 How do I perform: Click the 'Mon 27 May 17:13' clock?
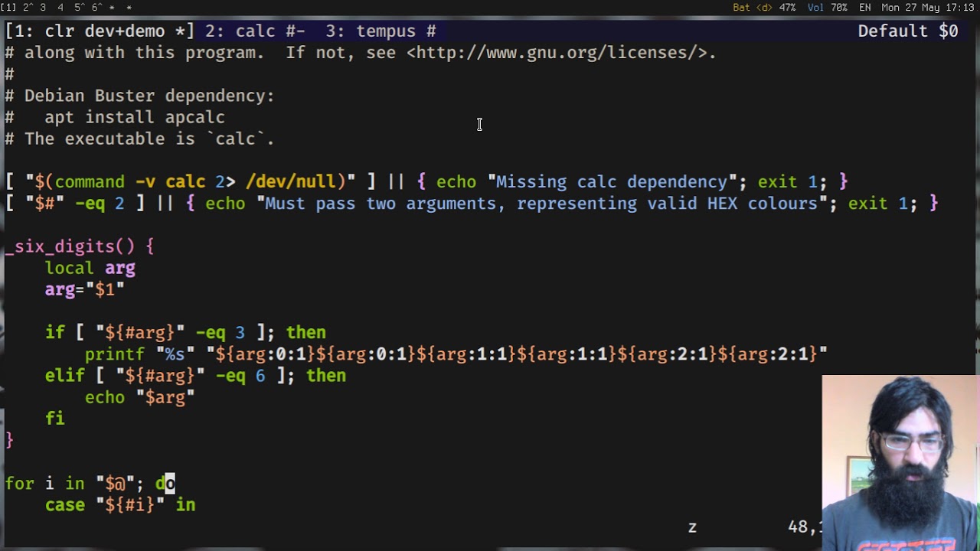click(928, 8)
